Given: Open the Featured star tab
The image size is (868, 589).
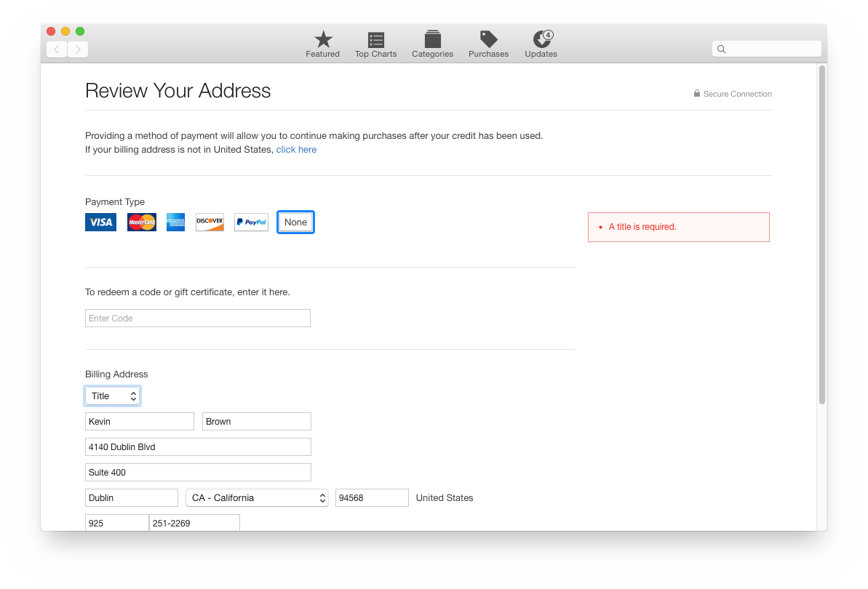Looking at the screenshot, I should pos(322,44).
